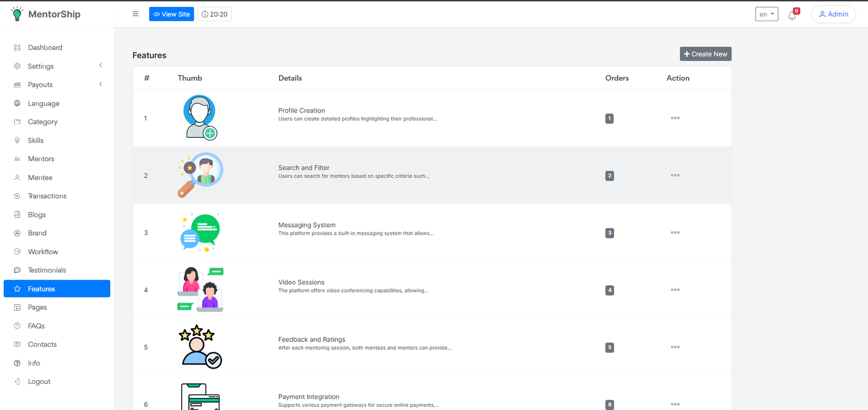This screenshot has height=410, width=868.
Task: Open the three-dots action menu for Messaging System
Action: (675, 232)
